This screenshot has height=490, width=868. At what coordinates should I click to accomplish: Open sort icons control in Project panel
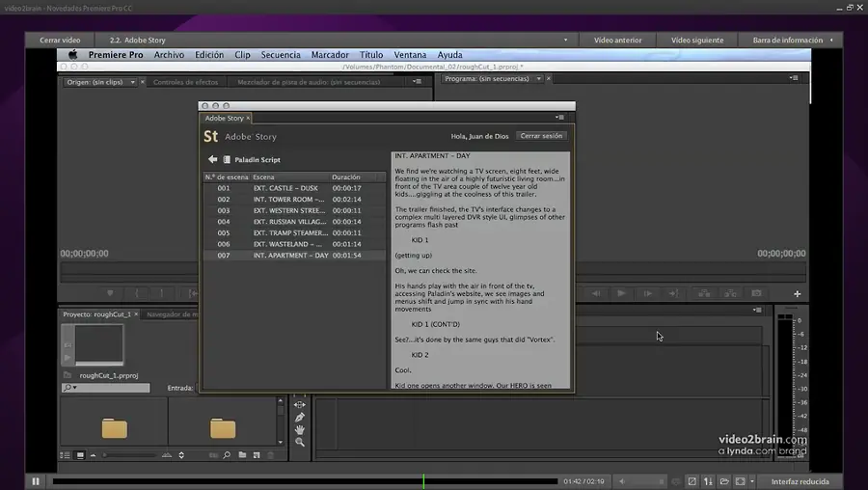pyautogui.click(x=181, y=455)
